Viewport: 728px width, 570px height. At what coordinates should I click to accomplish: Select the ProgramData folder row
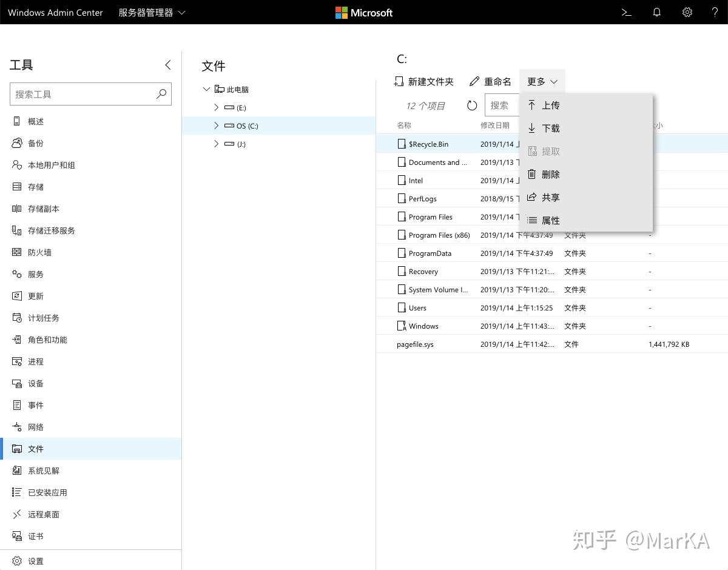point(551,253)
